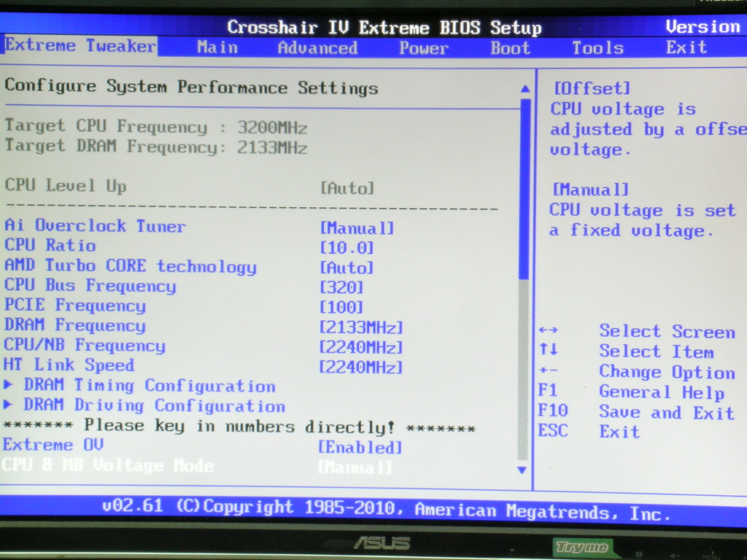The height and width of the screenshot is (560, 747).
Task: Edit PCIE Frequency value 100
Action: click(341, 307)
